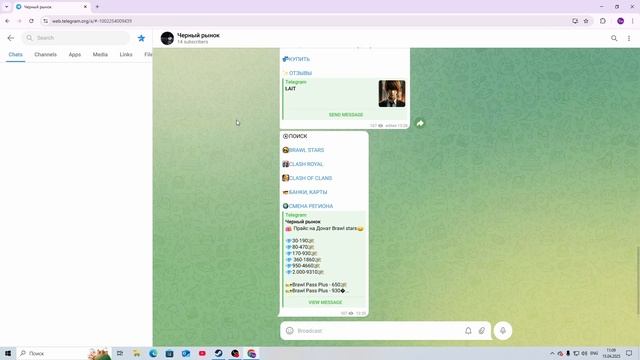Open Chrome extensions puzzle icon
Screen dimensions: 640x360
tap(603, 21)
